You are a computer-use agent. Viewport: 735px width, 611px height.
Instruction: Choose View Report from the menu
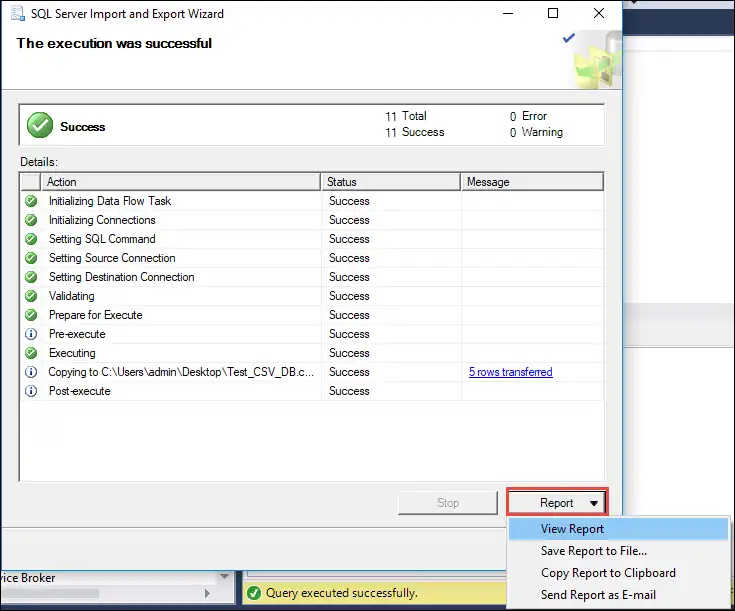click(618, 529)
